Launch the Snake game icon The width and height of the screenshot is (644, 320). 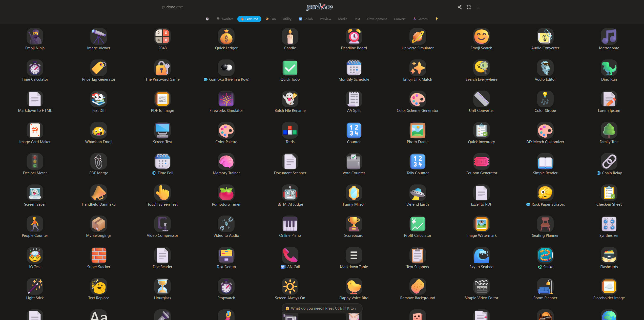pyautogui.click(x=545, y=255)
